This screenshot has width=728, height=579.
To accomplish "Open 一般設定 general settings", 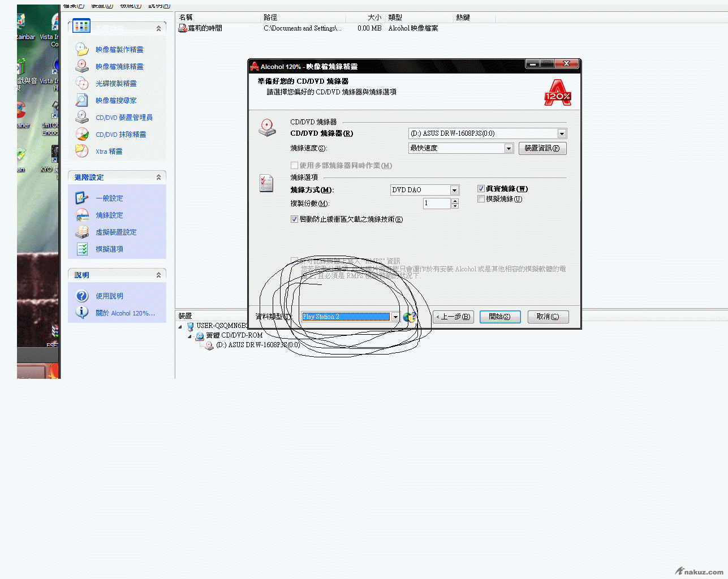I will pos(109,198).
